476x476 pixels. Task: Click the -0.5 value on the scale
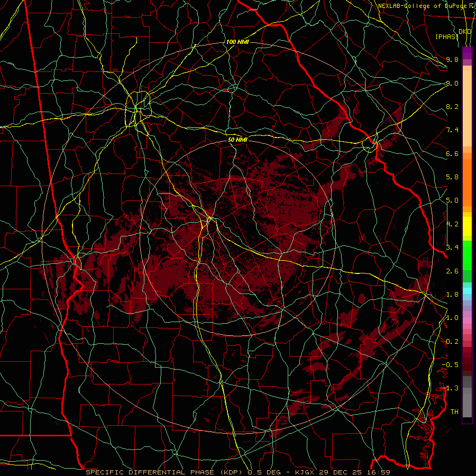pyautogui.click(x=450, y=365)
